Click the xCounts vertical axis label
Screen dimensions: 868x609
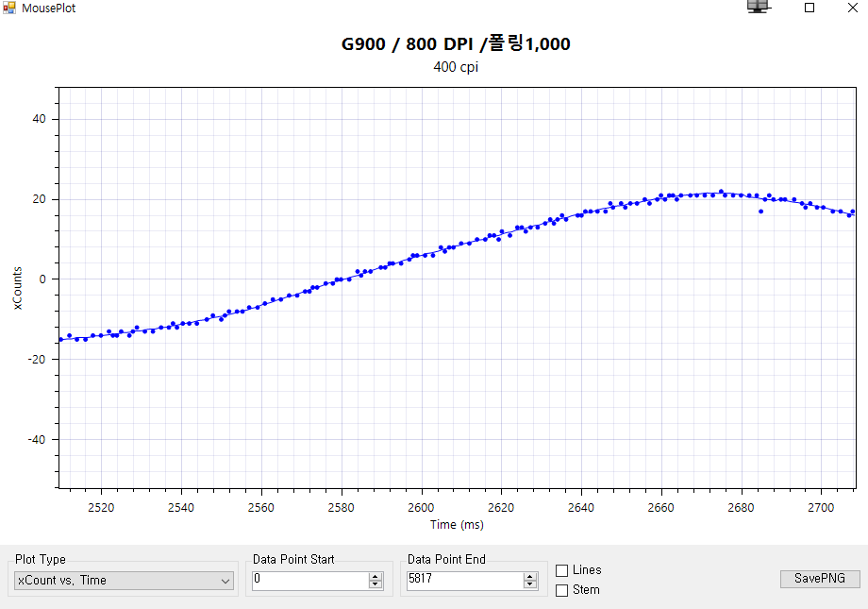pos(18,288)
